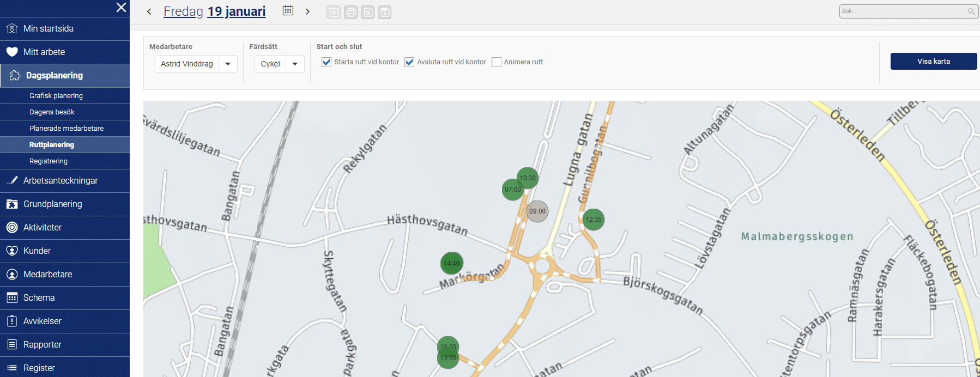The height and width of the screenshot is (377, 980).
Task: Click the Fredag 19 januari date link
Action: pyautogui.click(x=214, y=11)
